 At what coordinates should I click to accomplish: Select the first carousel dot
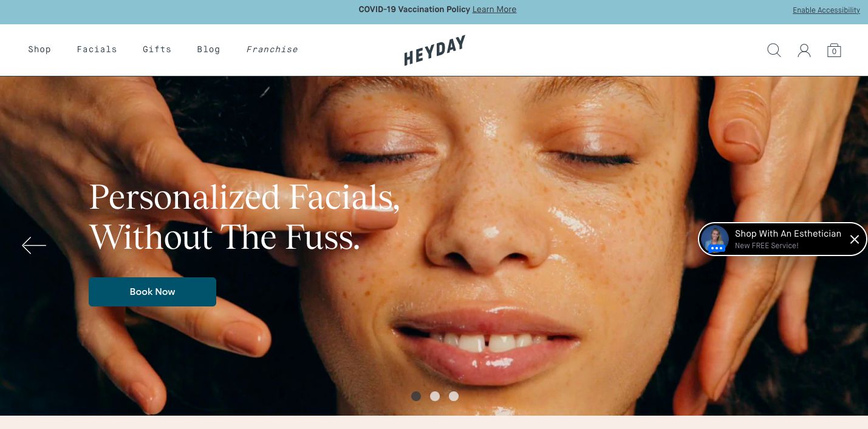(x=416, y=396)
